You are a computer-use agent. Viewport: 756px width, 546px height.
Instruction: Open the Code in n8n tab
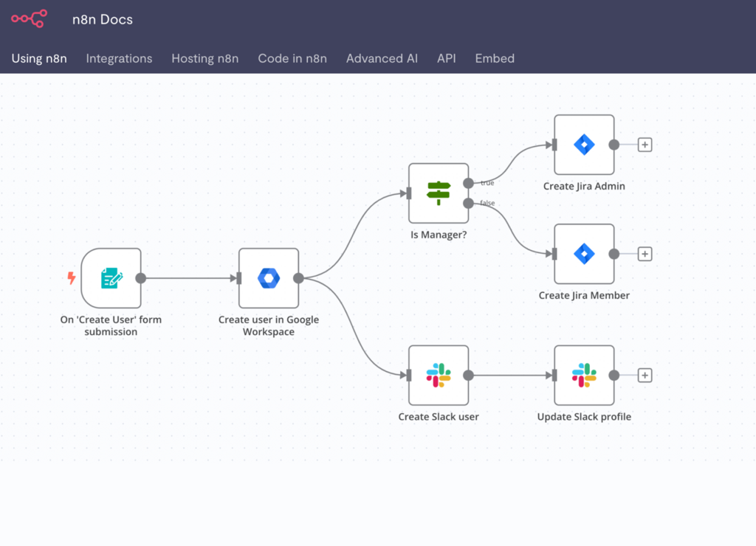click(x=292, y=58)
